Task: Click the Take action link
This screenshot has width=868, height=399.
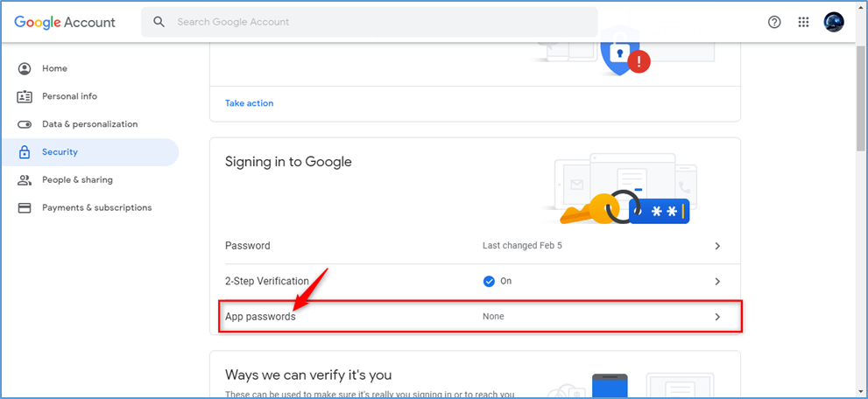Action: click(250, 103)
